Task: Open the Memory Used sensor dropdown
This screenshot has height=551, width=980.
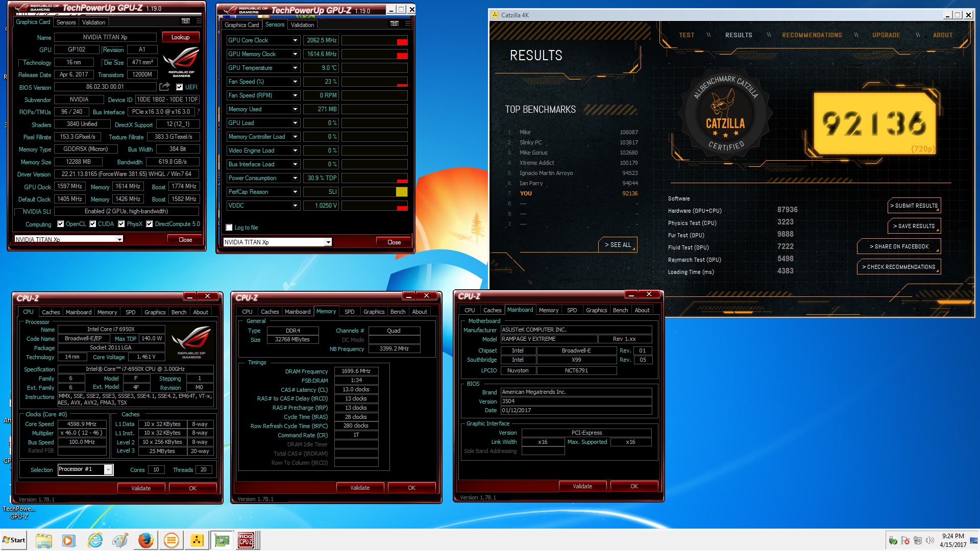Action: tap(295, 109)
